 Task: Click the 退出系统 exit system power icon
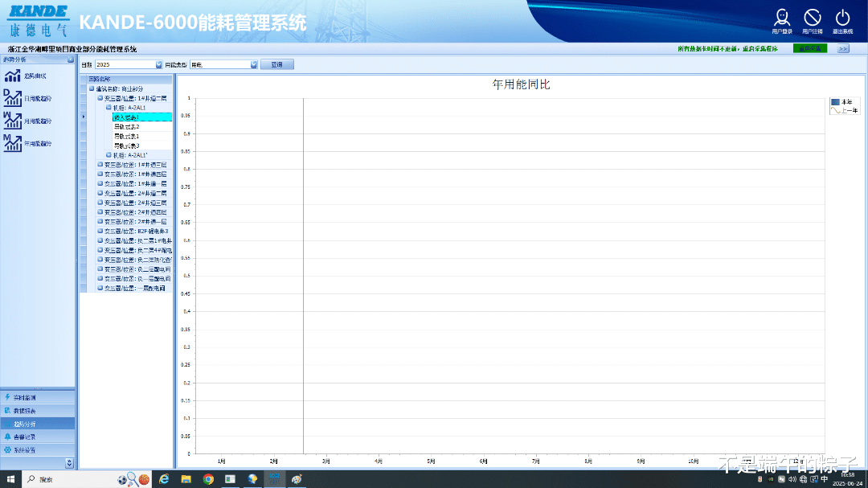842,21
